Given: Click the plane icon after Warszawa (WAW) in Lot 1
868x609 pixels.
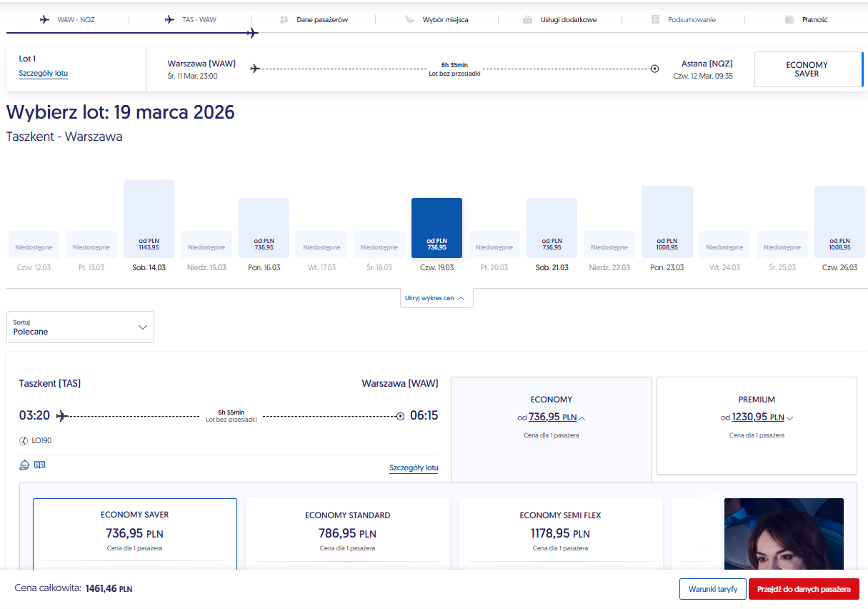Looking at the screenshot, I should point(255,69).
